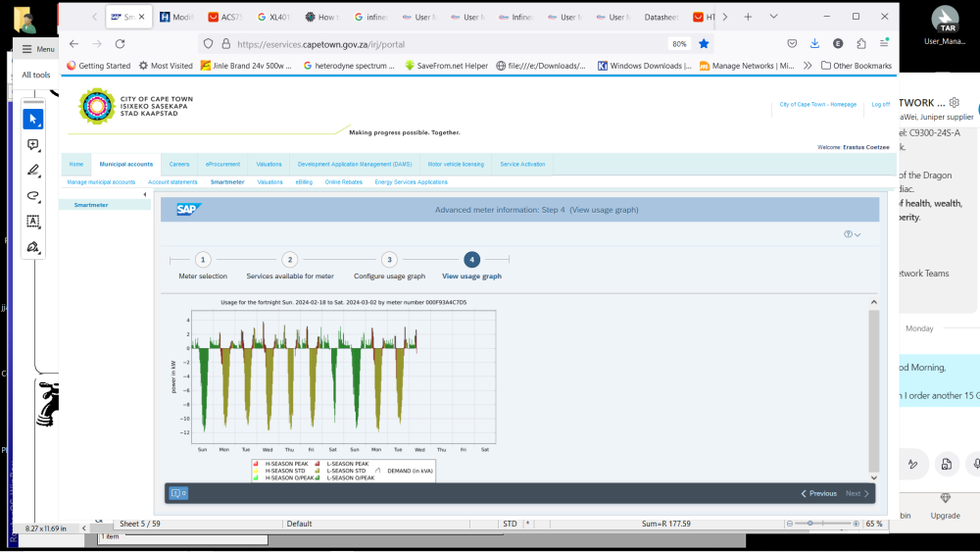Go back using the browser back arrow
This screenshot has height=552, width=980.
(x=73, y=44)
